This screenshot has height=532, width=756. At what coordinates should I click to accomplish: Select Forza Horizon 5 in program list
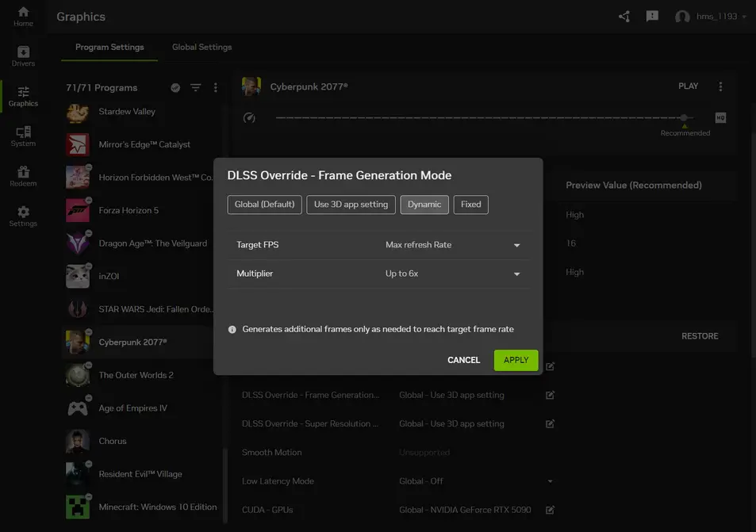click(140, 211)
